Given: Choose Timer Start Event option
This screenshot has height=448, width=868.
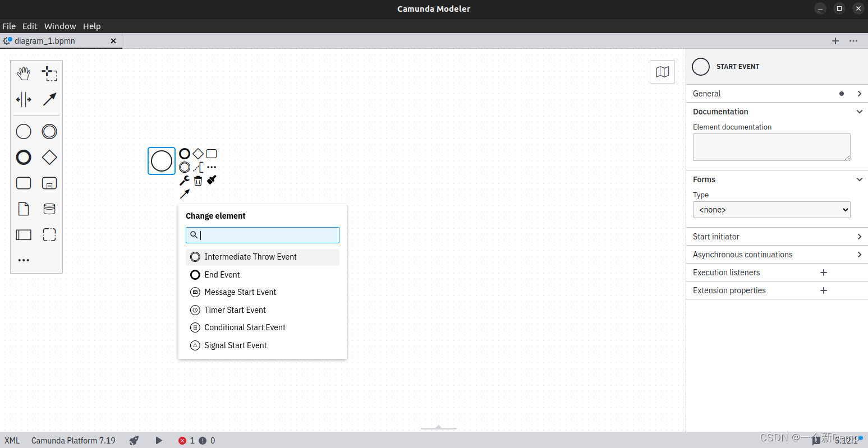Looking at the screenshot, I should (x=263, y=310).
